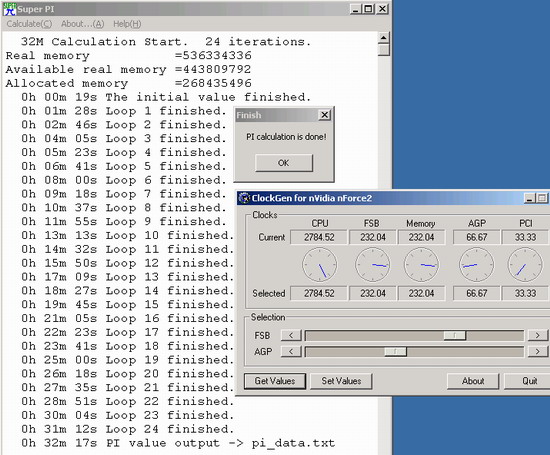The image size is (550, 455).
Task: Click the About button in ClockGen
Action: 473,381
